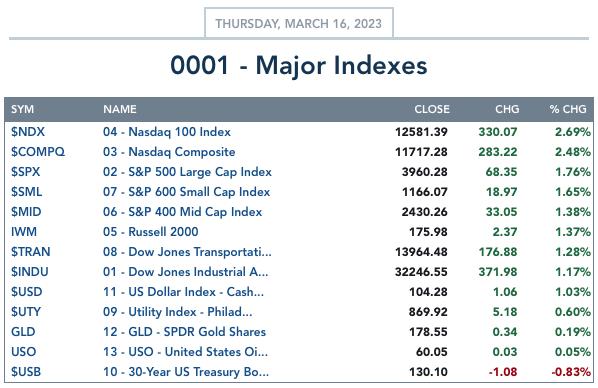Screen dimensions: 598x388
Task: Click the Thursday, March 16, 2023 date box
Action: pos(299,23)
